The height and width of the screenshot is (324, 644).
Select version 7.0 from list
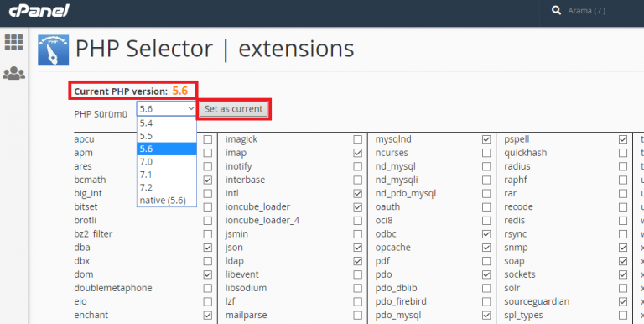tap(167, 162)
